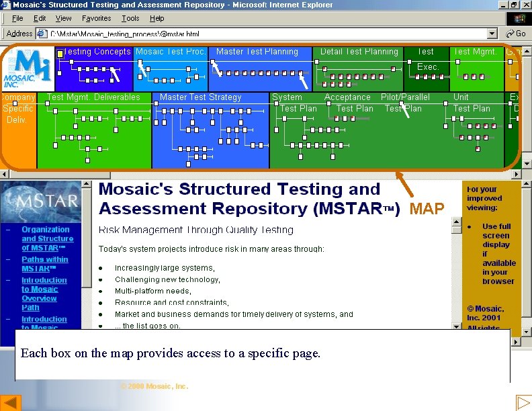Click the Test Exec. section title
The image size is (532, 411).
pos(427,59)
